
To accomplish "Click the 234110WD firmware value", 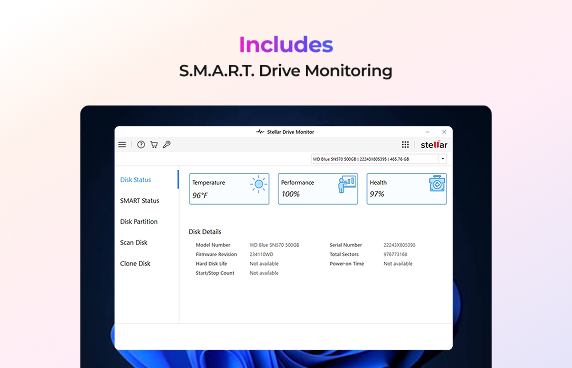I will (261, 254).
